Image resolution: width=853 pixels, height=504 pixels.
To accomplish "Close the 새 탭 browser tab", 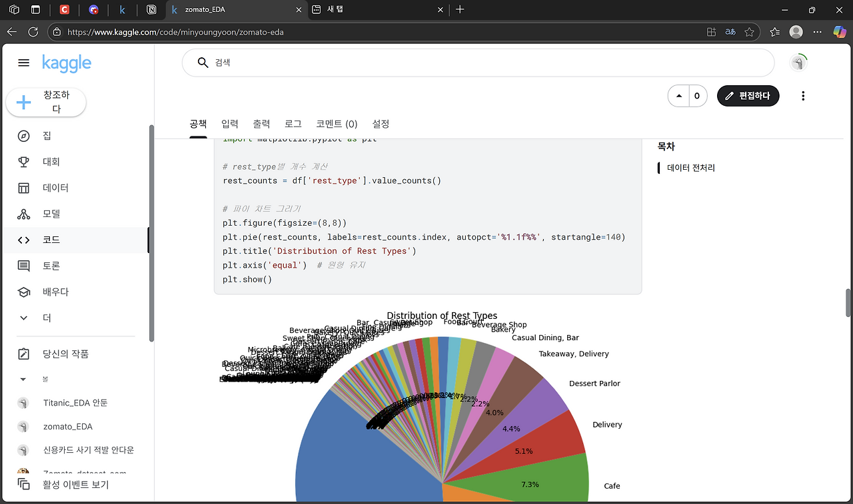I will click(440, 10).
